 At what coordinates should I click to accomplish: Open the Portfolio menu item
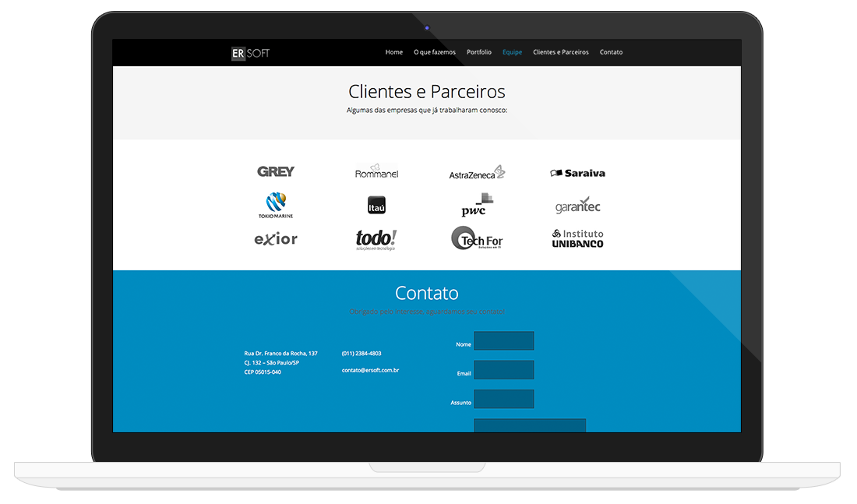pos(479,52)
